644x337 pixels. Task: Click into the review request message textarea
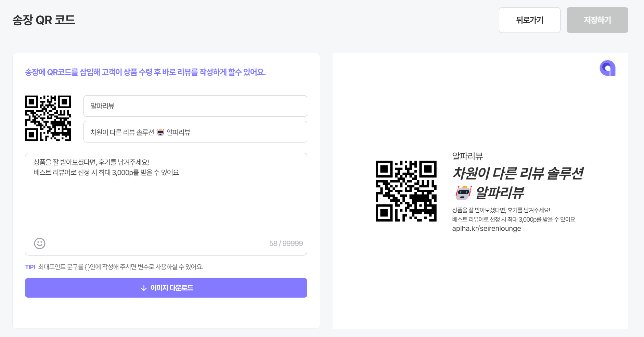pos(166,199)
